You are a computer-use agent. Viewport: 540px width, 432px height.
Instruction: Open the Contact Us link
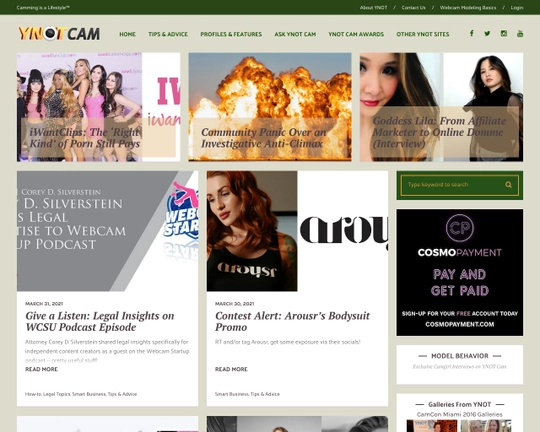pos(414,8)
